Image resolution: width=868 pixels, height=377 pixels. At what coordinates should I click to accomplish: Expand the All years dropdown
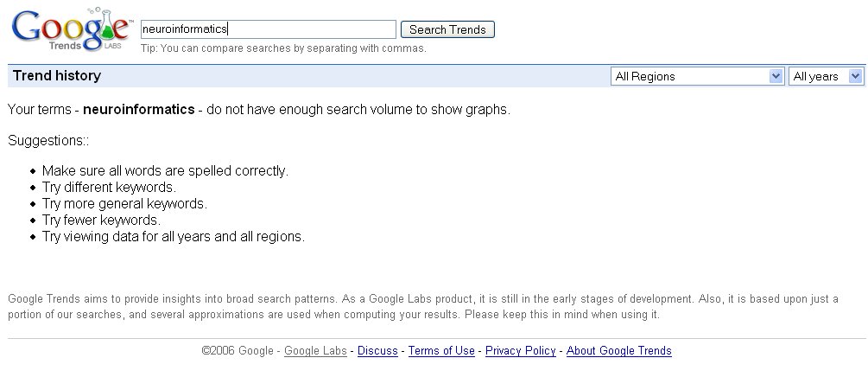click(826, 76)
